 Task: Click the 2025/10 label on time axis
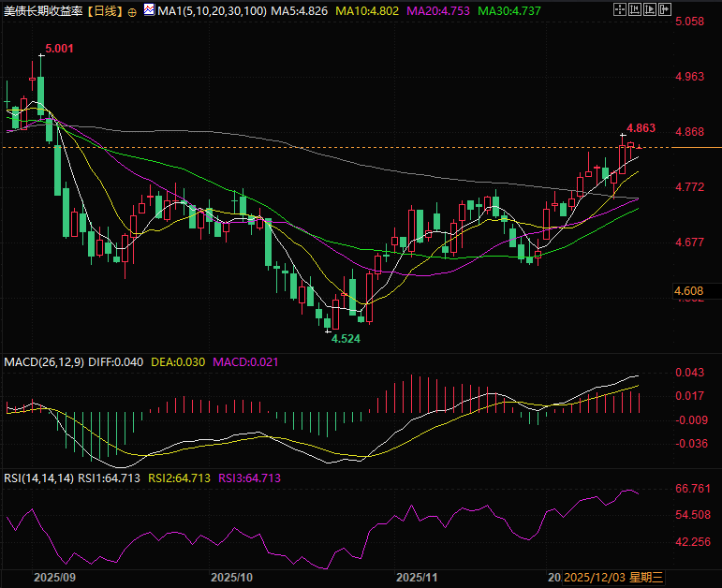click(x=233, y=578)
